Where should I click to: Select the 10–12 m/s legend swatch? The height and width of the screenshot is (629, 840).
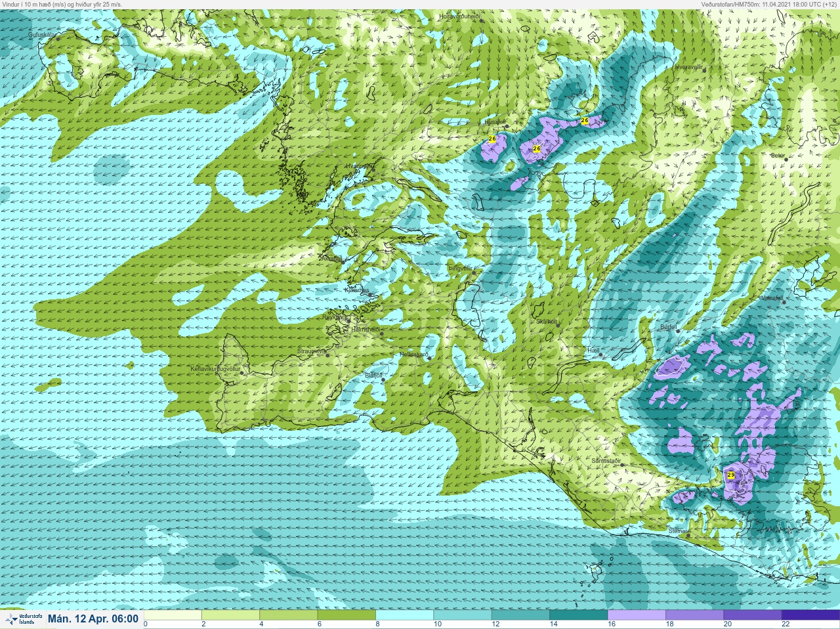462,615
